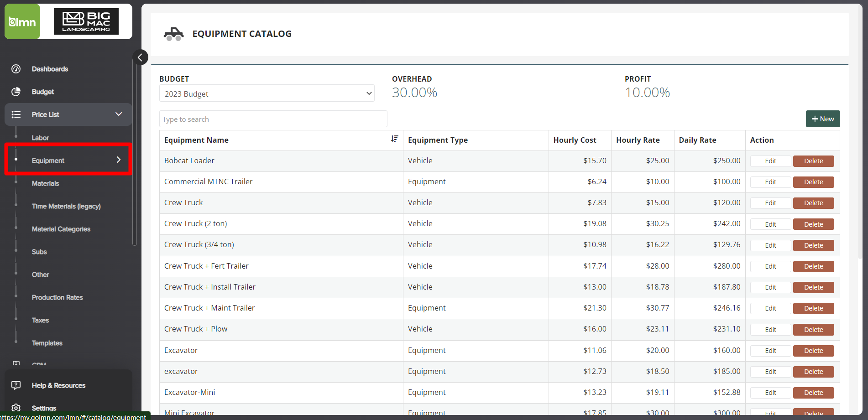Edit the Crew Truck + Plow row
868x420 pixels.
[770, 330]
